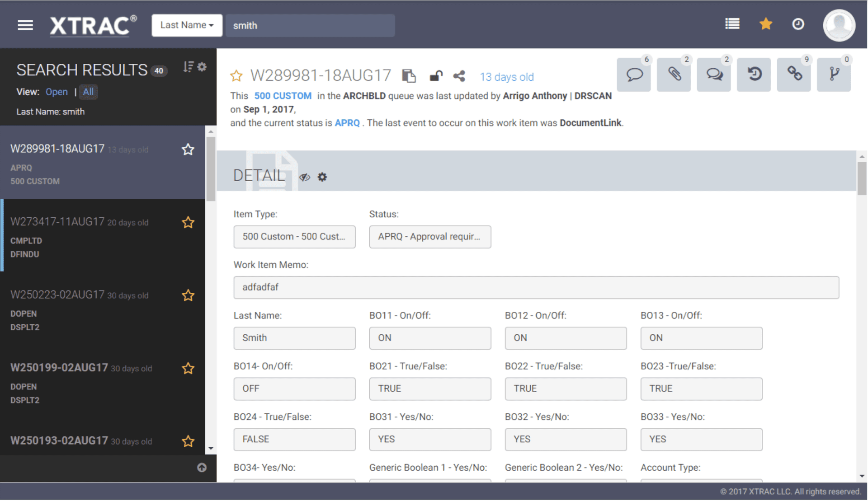Open recent history clock icon in header

pos(798,24)
